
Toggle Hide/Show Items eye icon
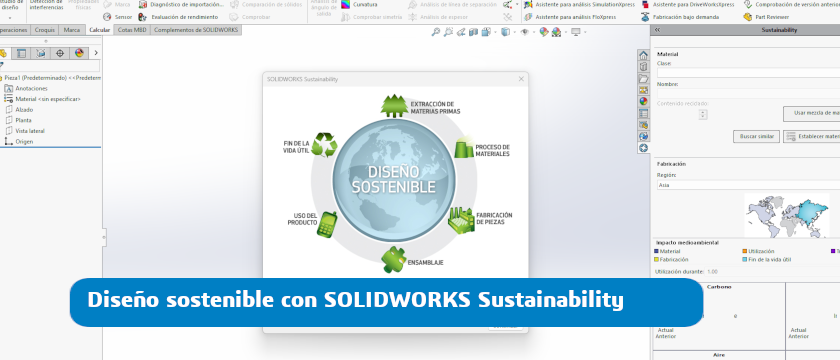[x=524, y=32]
